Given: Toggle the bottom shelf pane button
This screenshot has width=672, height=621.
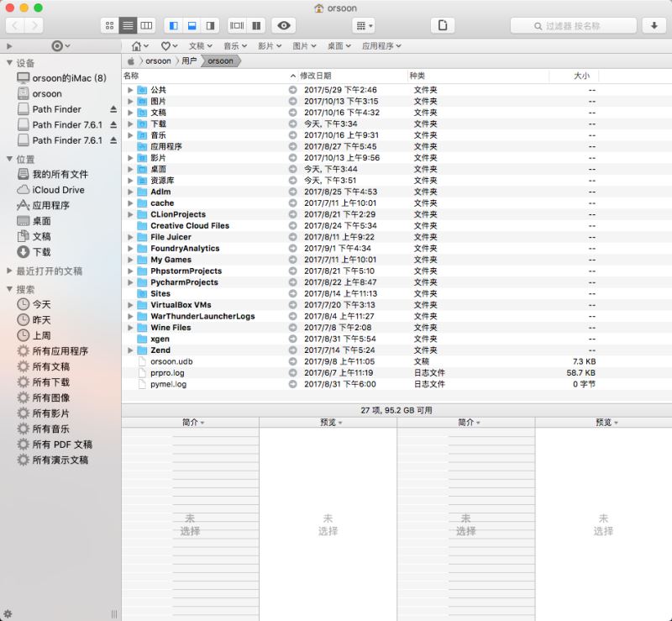Looking at the screenshot, I should coord(192,26).
